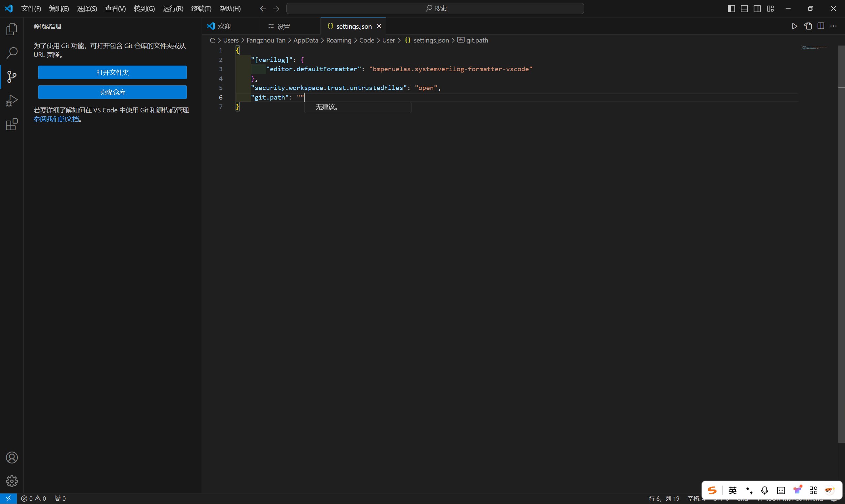Click the 欢迎 tab label
Screen dimensions: 845x504
click(x=225, y=26)
